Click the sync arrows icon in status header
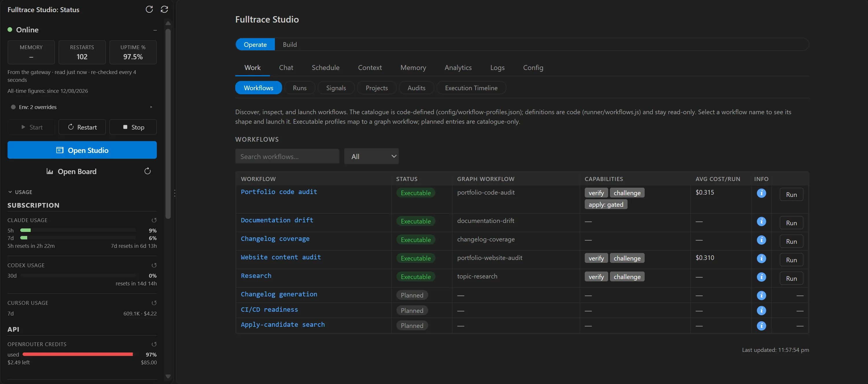The image size is (868, 384). (x=164, y=10)
